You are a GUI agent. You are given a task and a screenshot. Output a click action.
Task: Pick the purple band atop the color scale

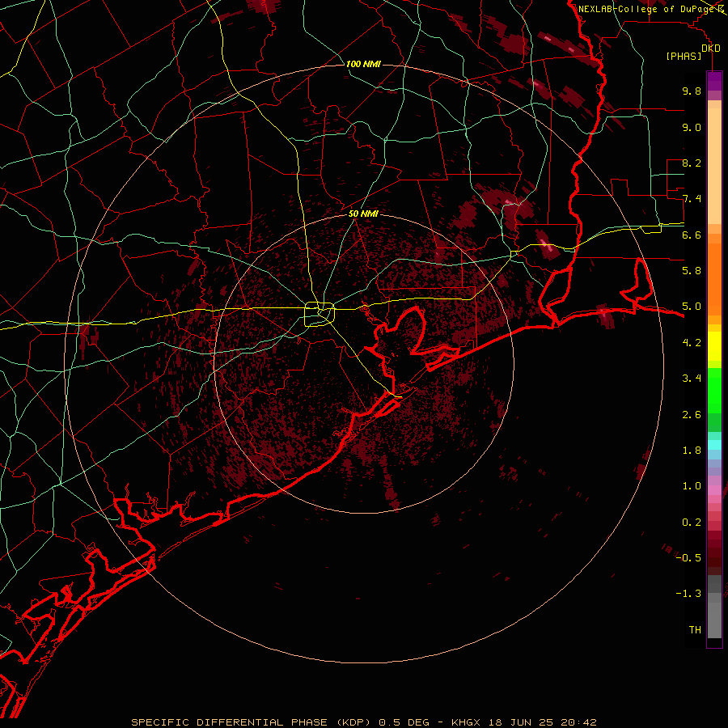point(714,81)
